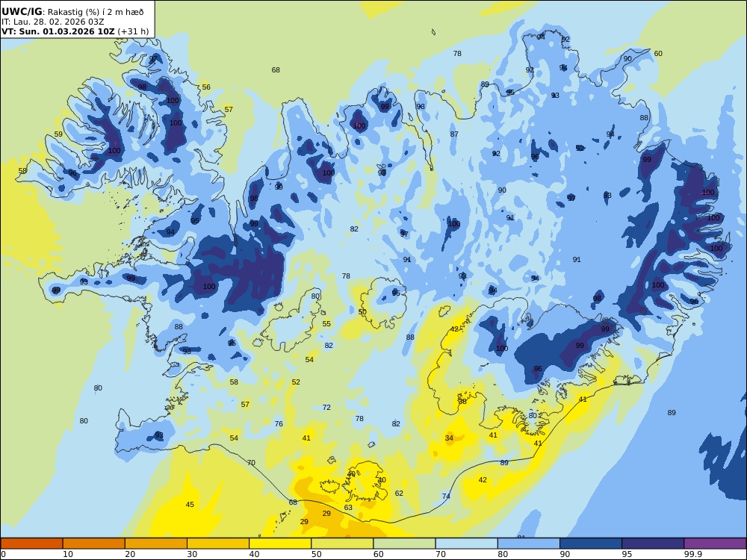
Task: Pick the 20–30 amber legend swatch
Action: pyautogui.click(x=156, y=544)
